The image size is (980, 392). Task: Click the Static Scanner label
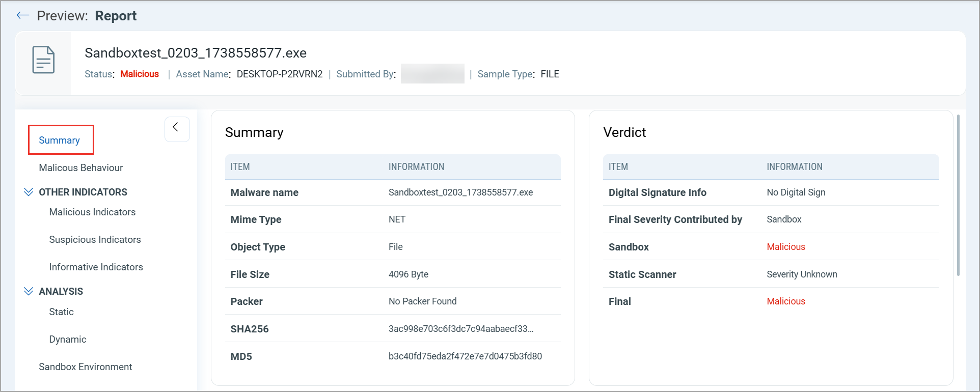[642, 274]
